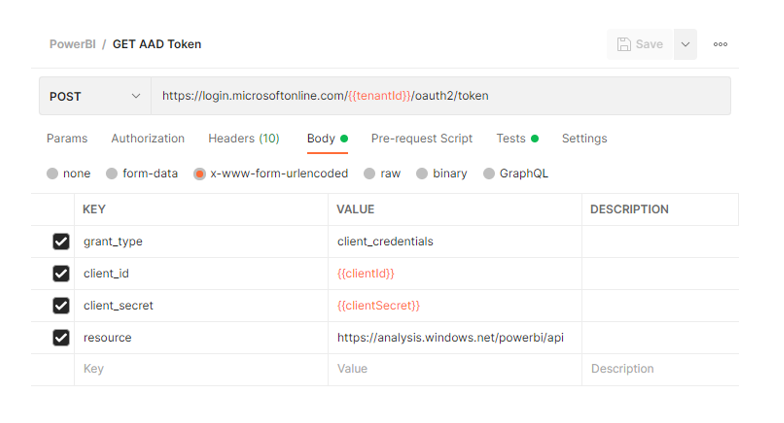Uncheck the client_id row checkbox
The height and width of the screenshot is (423, 784).
point(61,274)
